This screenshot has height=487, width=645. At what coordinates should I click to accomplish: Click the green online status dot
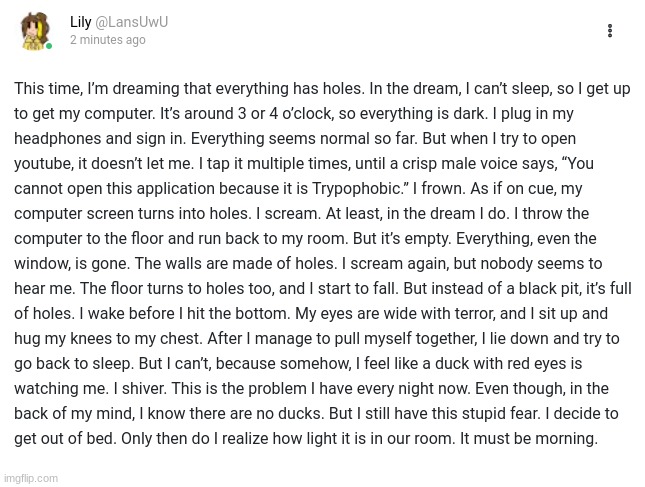49,46
